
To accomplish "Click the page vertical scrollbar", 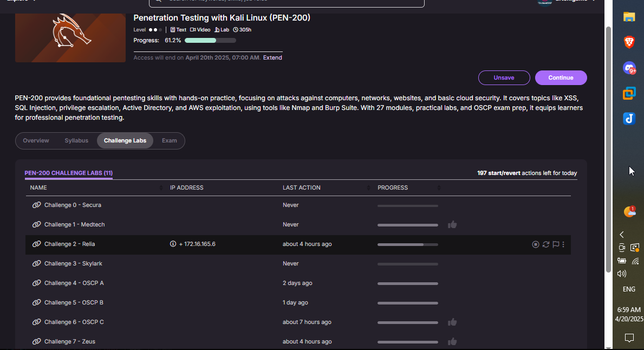I will (x=608, y=149).
